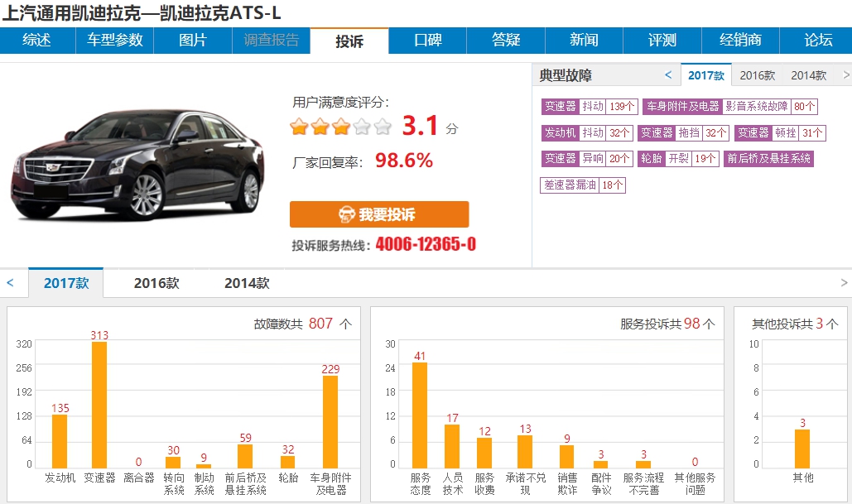Click the right arrow beside the chart year tabs

click(844, 282)
